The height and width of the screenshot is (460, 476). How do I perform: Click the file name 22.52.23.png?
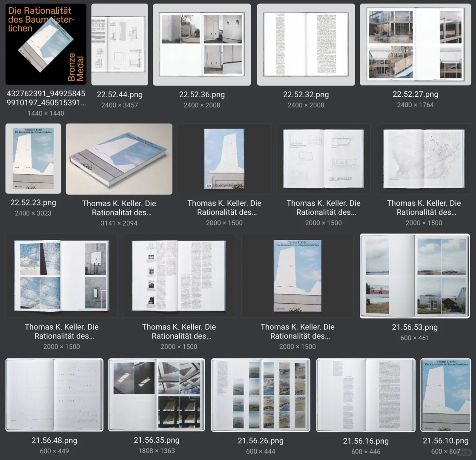click(x=33, y=202)
